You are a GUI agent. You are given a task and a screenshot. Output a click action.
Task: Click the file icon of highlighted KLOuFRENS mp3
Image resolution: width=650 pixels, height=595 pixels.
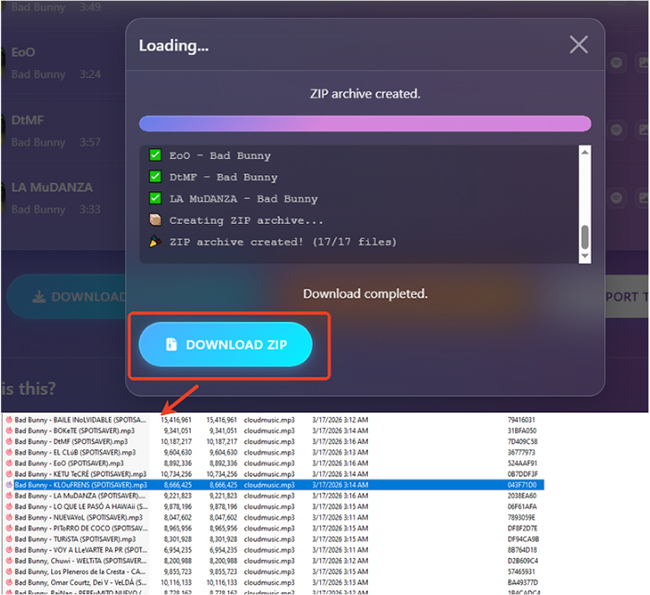pos(9,485)
